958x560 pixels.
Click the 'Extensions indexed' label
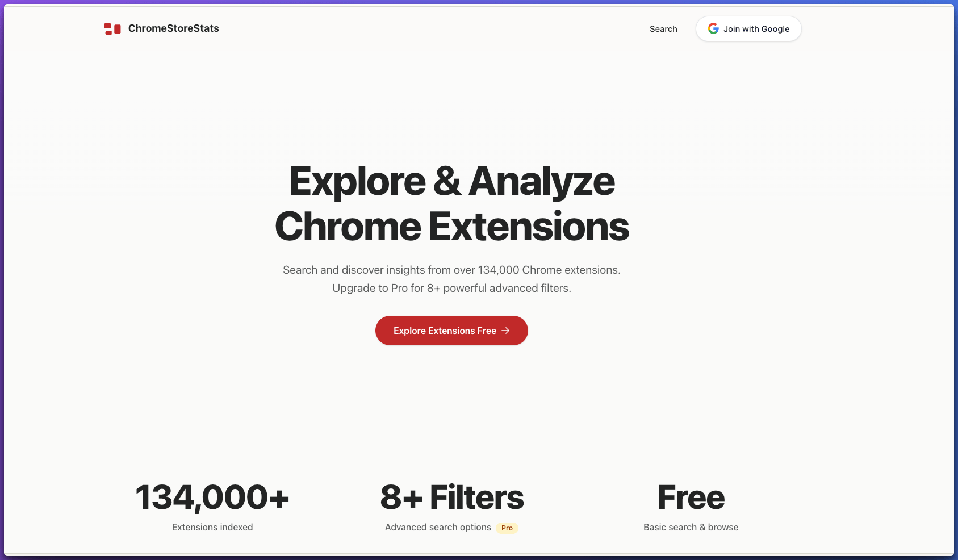[212, 528]
